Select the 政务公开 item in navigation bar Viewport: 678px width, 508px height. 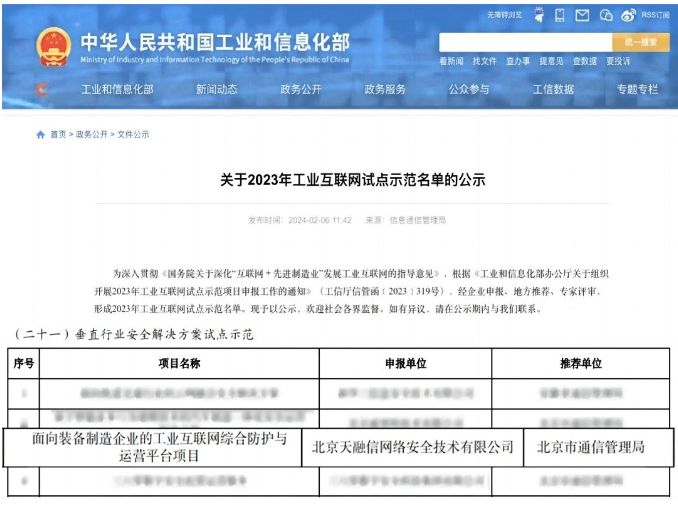pyautogui.click(x=301, y=90)
